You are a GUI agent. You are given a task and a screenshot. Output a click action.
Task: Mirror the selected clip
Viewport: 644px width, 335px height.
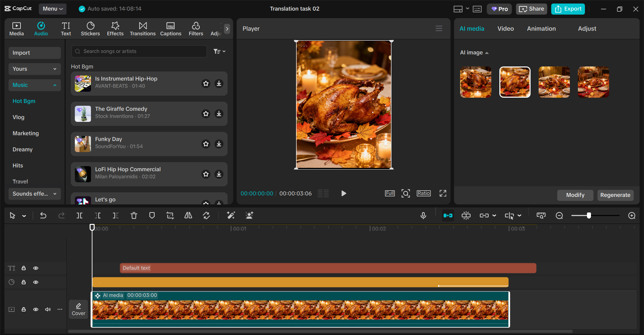click(x=188, y=216)
